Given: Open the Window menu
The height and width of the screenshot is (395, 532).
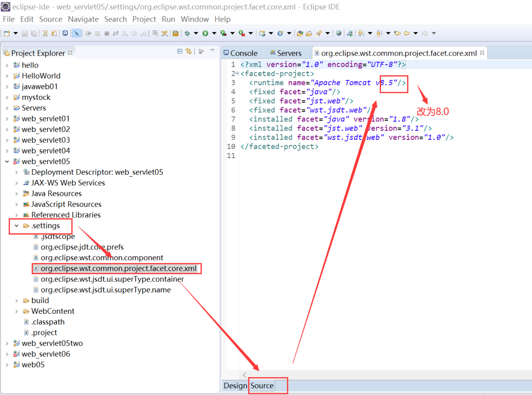Looking at the screenshot, I should tap(195, 19).
